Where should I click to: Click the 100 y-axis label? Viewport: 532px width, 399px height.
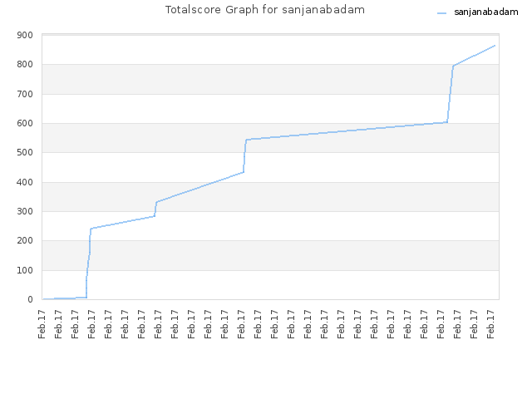(x=25, y=270)
